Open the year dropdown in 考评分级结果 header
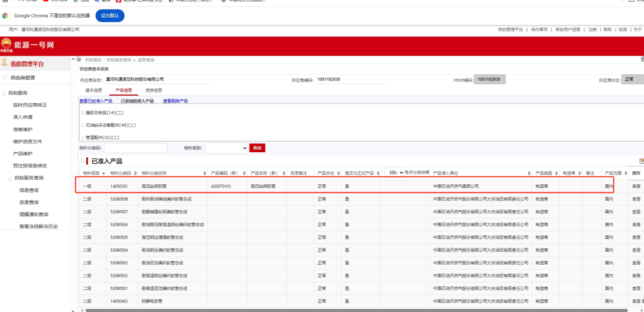The width and height of the screenshot is (644, 312). [x=396, y=172]
